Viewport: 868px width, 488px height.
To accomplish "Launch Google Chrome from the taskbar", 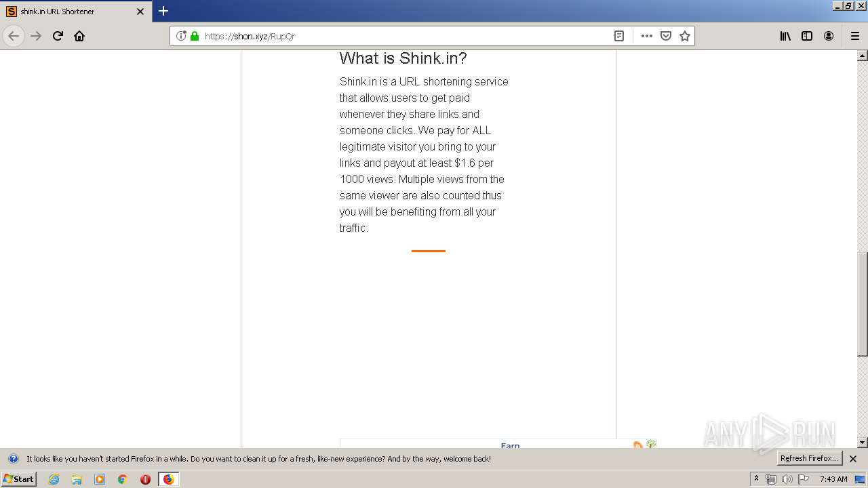I will click(x=123, y=479).
